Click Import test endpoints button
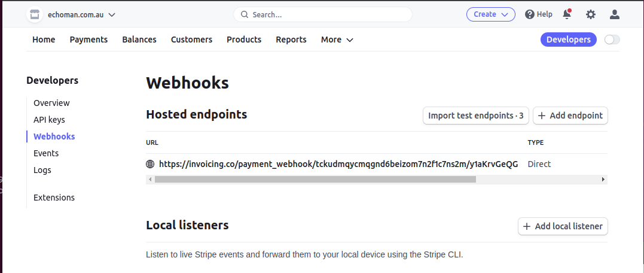This screenshot has width=644, height=273. 475,116
